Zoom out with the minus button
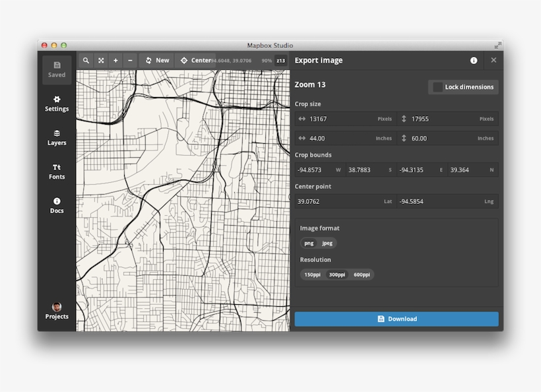This screenshot has height=392, width=541. click(x=129, y=60)
